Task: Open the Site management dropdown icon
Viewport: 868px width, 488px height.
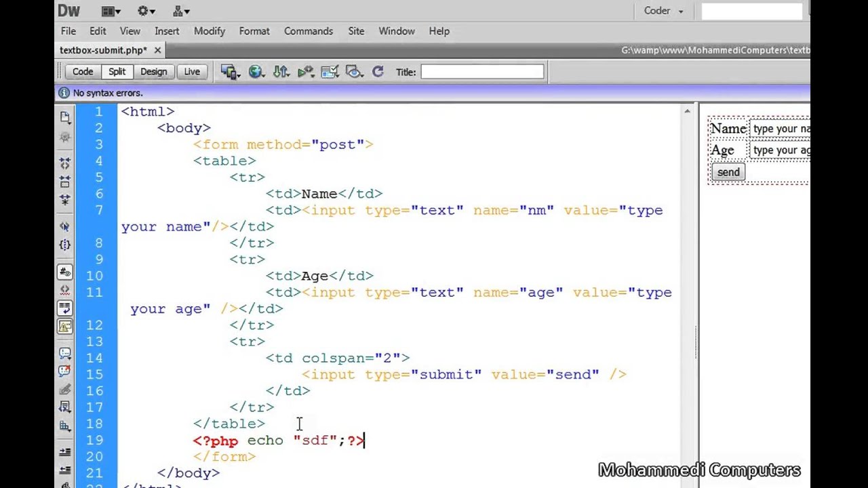Action: [181, 11]
